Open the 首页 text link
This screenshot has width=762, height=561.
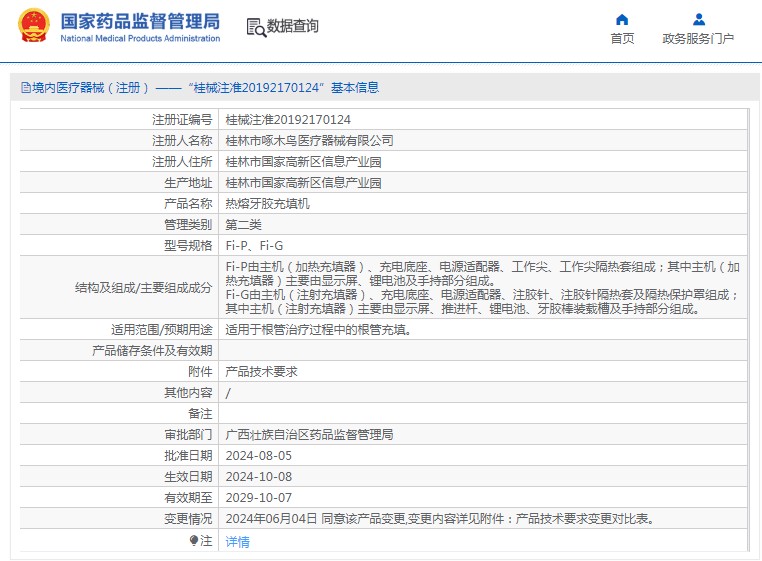click(x=622, y=39)
